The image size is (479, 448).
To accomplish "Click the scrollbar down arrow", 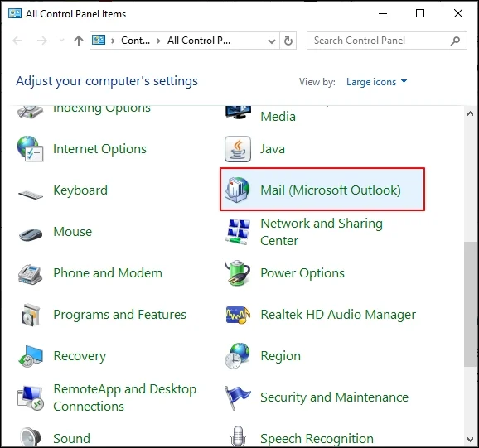I will (x=470, y=440).
